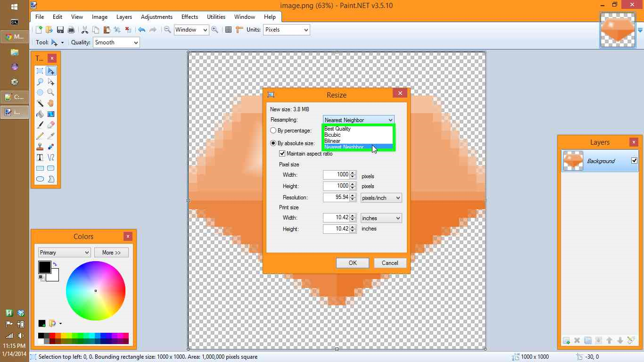
Task: Select the Recolor tool
Action: coord(51,147)
